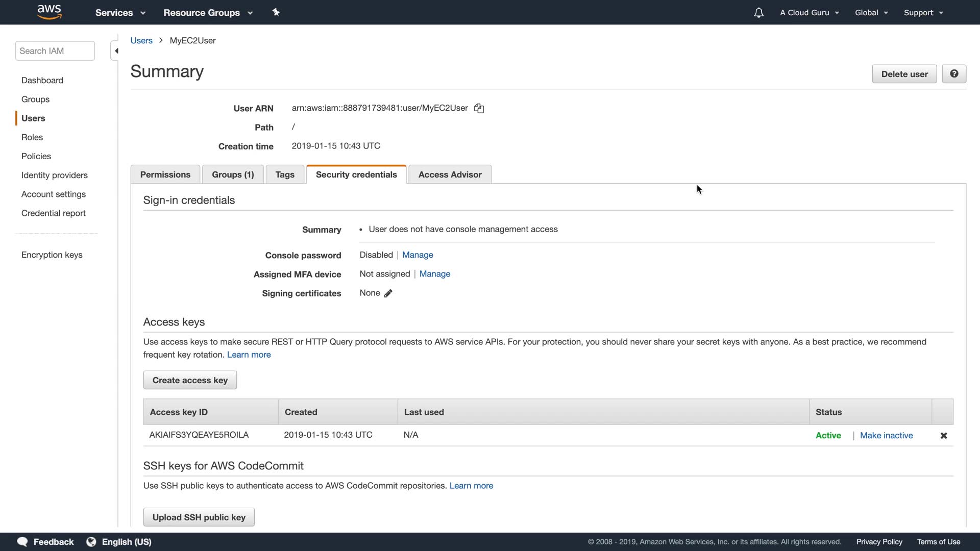The image size is (980, 551).
Task: Click the Feedback speech bubble icon
Action: point(22,542)
